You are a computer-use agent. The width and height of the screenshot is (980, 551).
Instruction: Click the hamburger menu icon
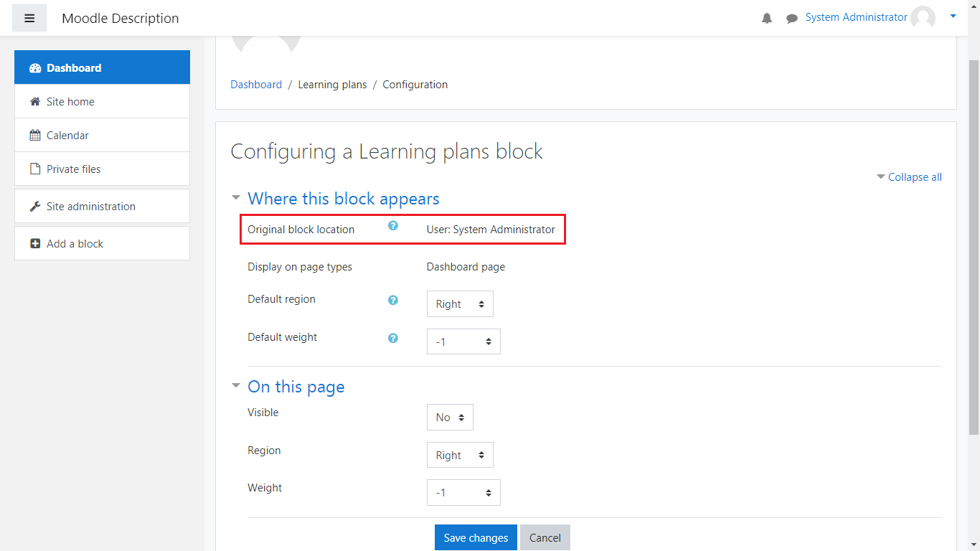pos(29,18)
